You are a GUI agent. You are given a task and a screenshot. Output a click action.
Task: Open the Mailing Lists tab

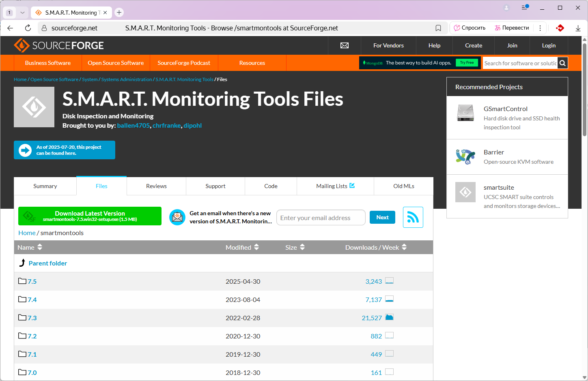tap(335, 186)
